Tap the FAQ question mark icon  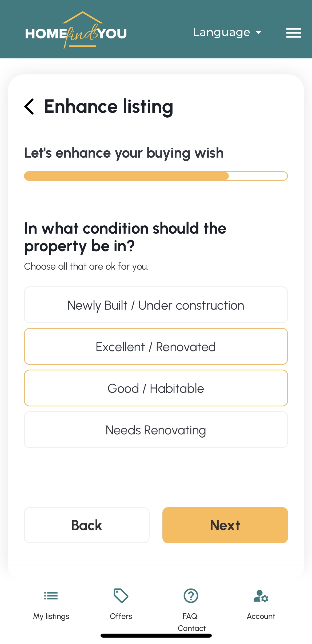191,596
